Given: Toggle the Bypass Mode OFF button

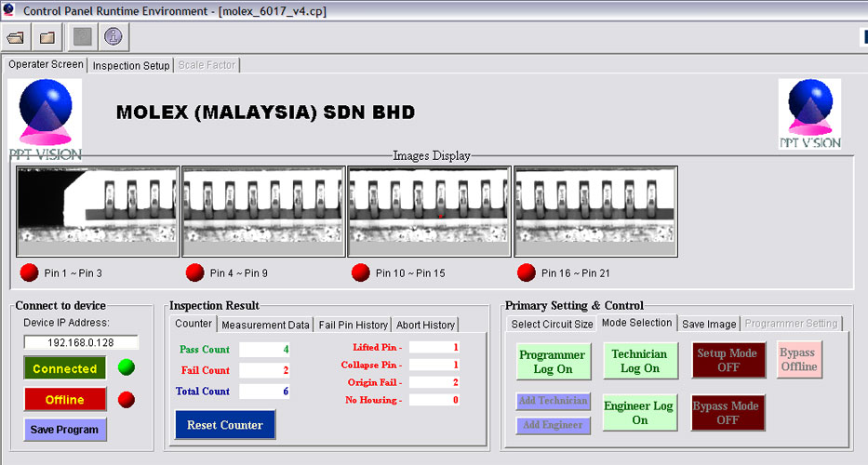Looking at the screenshot, I should click(728, 413).
